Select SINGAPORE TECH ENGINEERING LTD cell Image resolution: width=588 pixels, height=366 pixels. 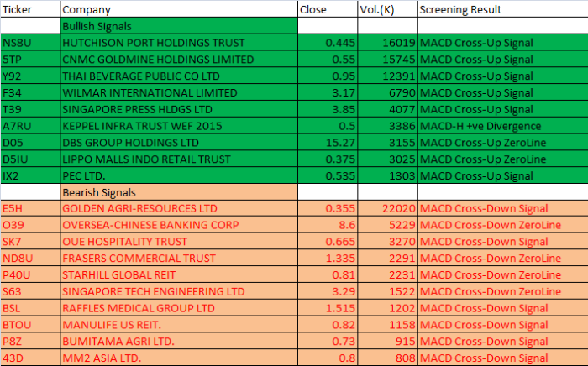179,291
